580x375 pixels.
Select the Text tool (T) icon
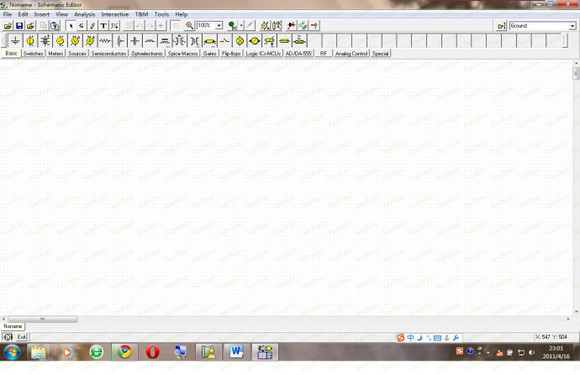pyautogui.click(x=103, y=26)
